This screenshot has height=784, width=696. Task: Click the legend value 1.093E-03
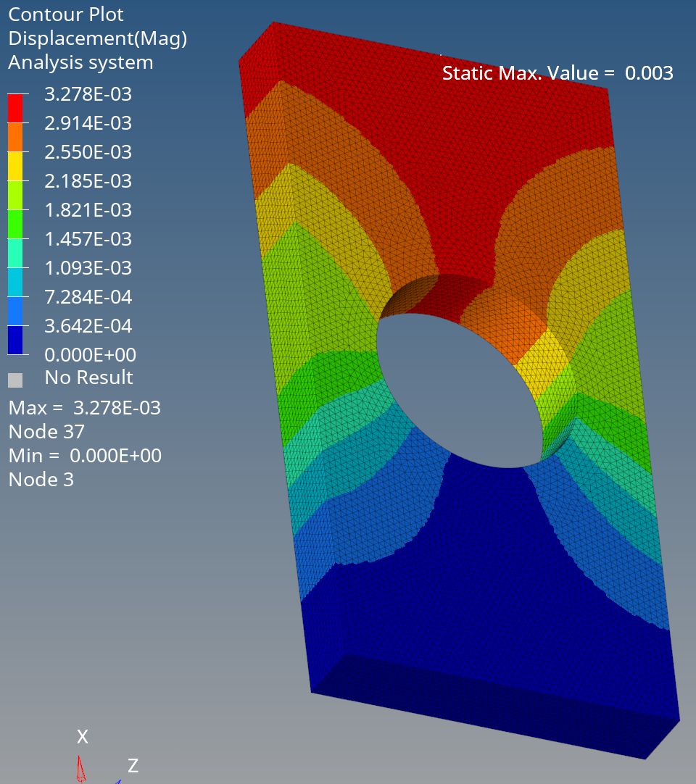pyautogui.click(x=88, y=268)
